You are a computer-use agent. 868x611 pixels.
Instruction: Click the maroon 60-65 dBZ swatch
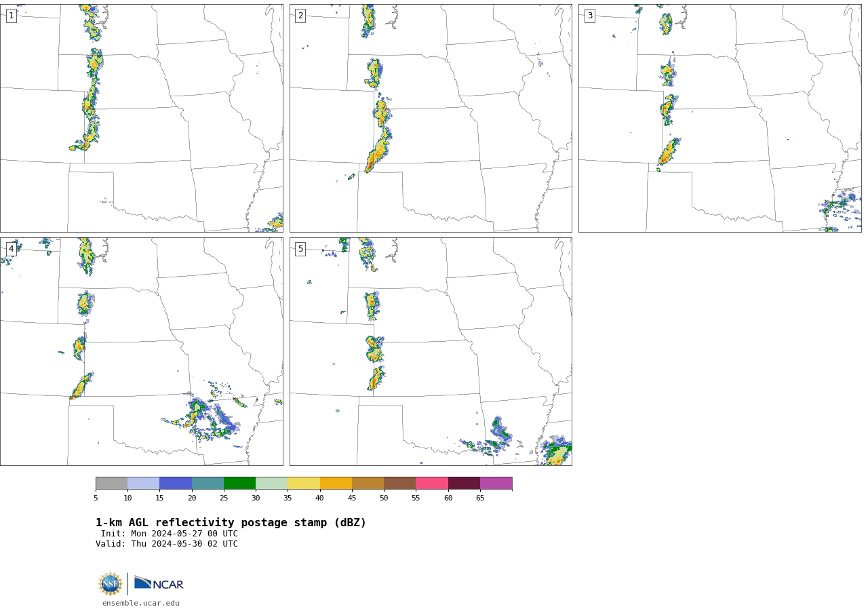tap(464, 483)
